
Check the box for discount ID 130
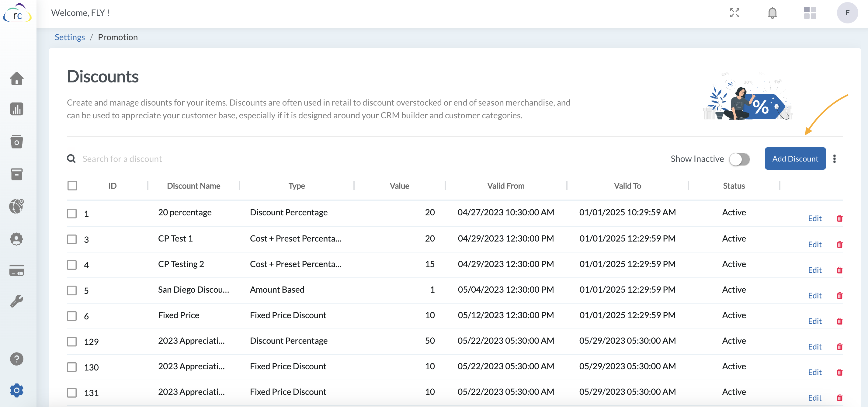point(72,367)
